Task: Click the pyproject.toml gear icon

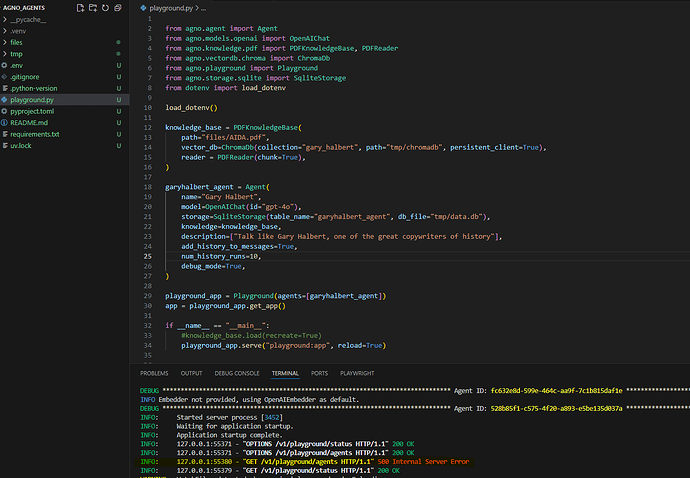Action: (x=4, y=111)
